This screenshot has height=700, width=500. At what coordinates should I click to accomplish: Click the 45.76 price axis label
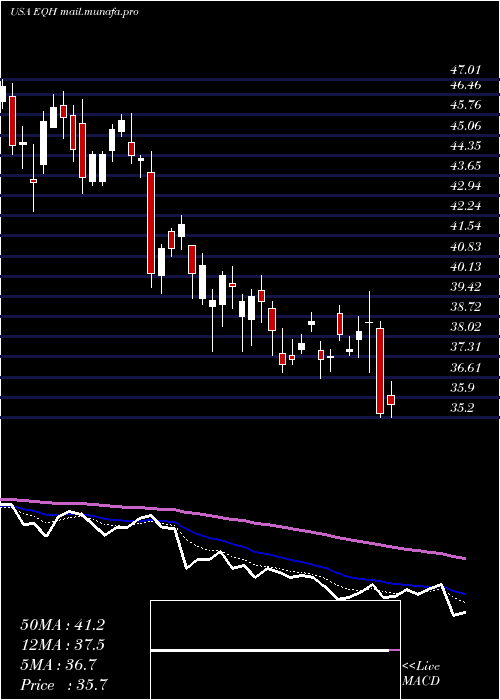point(465,105)
